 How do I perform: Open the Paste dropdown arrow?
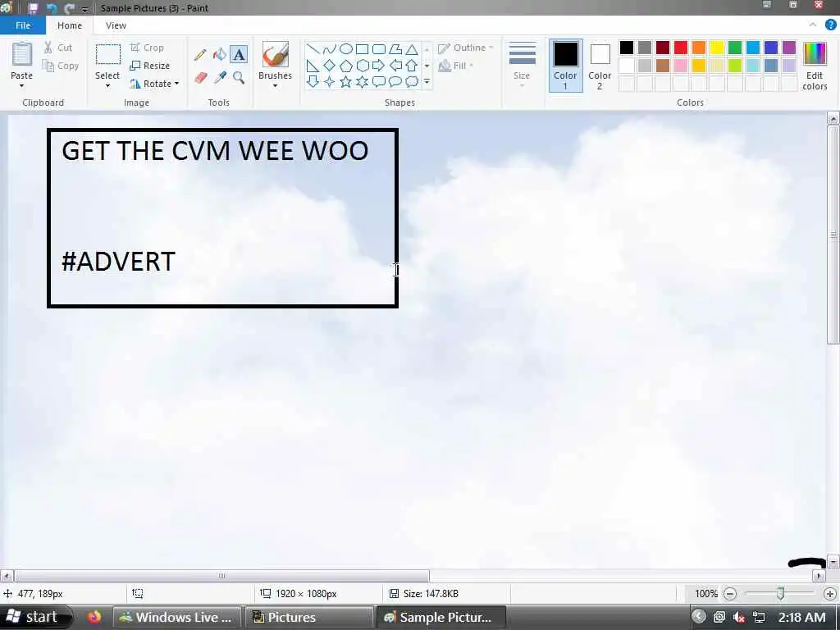22,85
